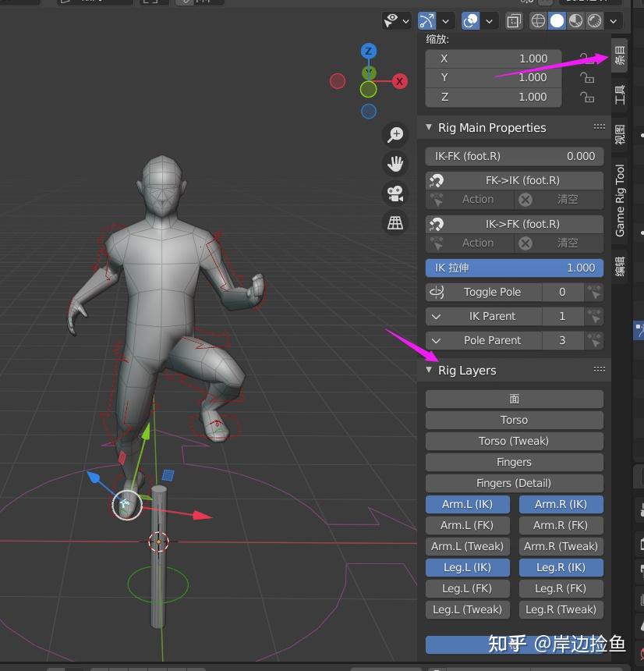
Task: Enable Material Preview shading mode
Action: tap(574, 20)
